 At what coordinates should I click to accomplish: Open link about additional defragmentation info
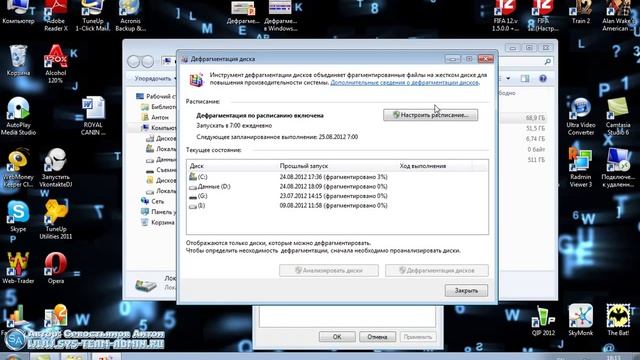pos(404,82)
